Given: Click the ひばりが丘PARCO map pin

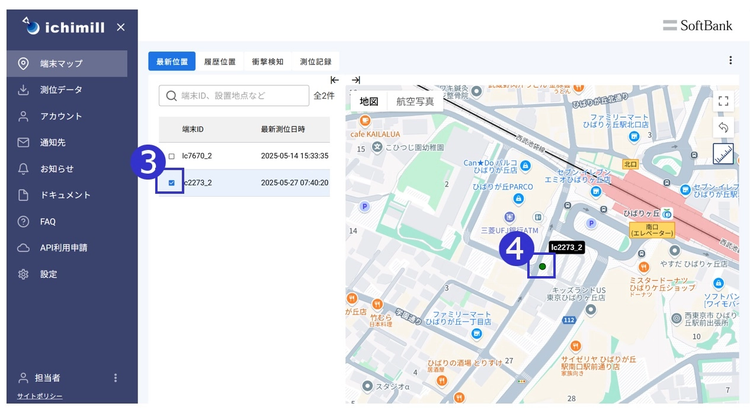Looking at the screenshot, I should tap(518, 198).
